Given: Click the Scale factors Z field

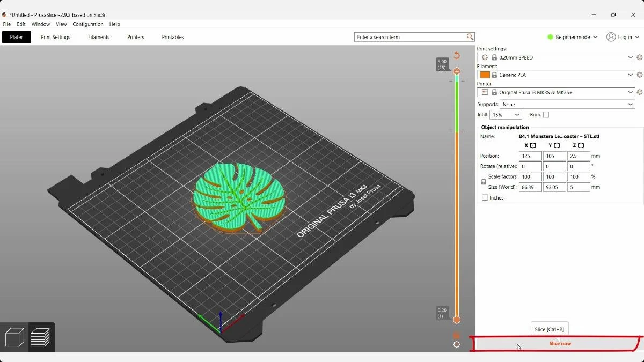Looking at the screenshot, I should (579, 176).
